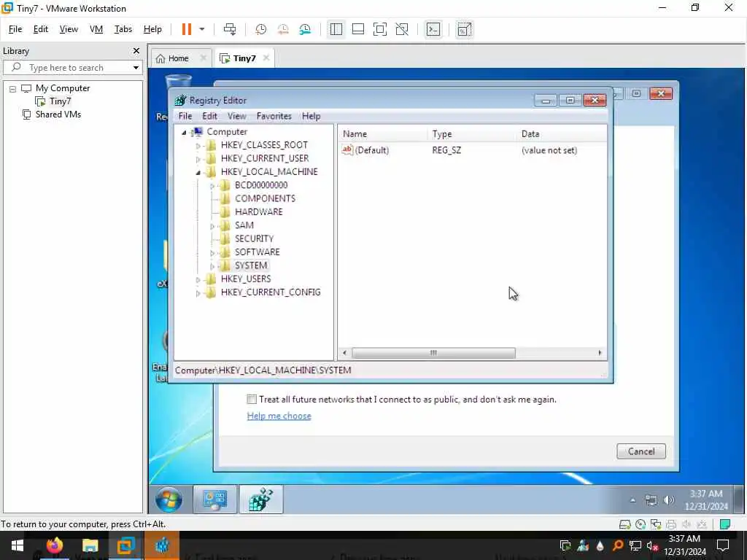Open Registry Editor File menu

[x=185, y=116]
